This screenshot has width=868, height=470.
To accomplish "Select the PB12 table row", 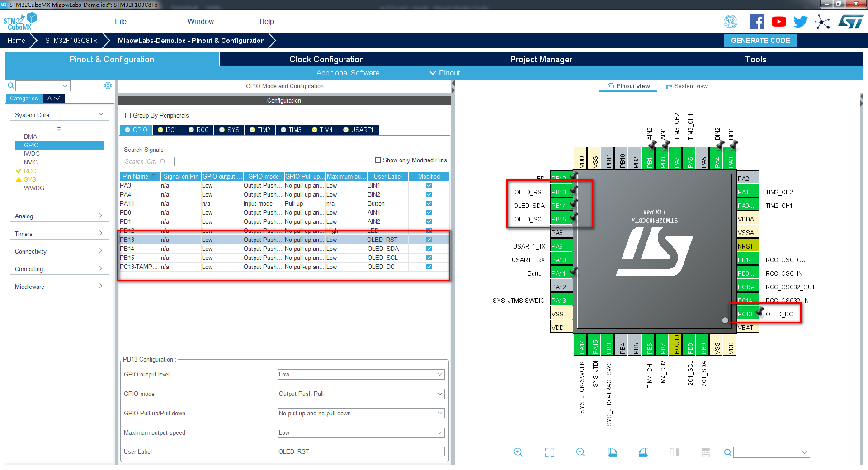I will point(284,230).
